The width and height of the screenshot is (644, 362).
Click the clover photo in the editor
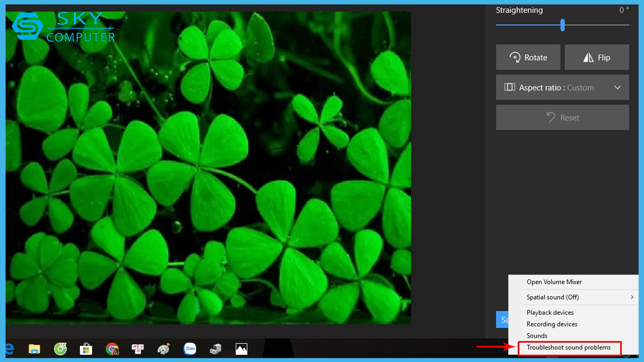208,168
